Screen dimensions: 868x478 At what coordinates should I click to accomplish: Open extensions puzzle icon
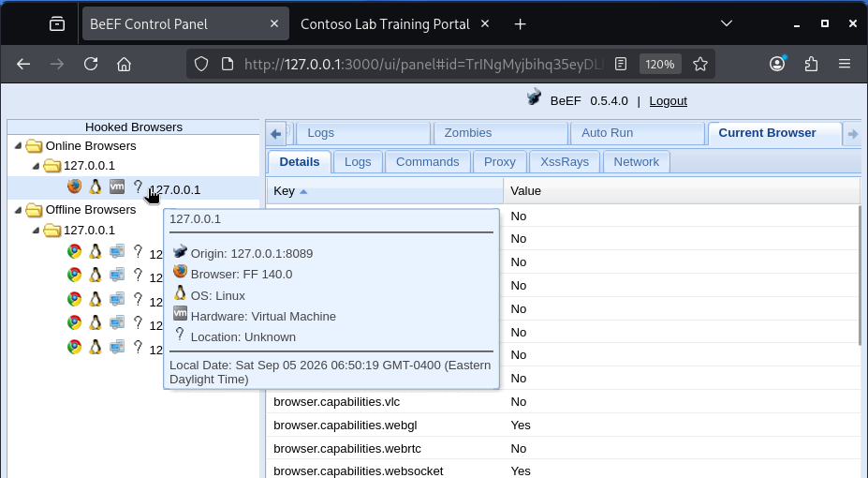(811, 65)
